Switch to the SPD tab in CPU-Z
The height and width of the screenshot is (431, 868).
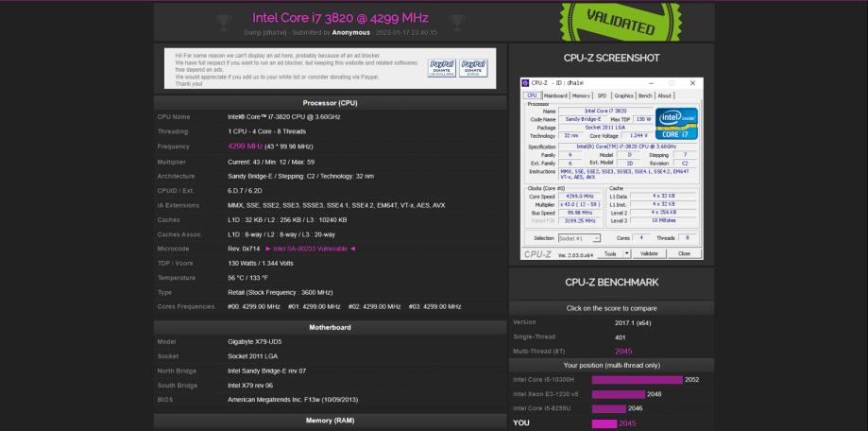click(602, 95)
